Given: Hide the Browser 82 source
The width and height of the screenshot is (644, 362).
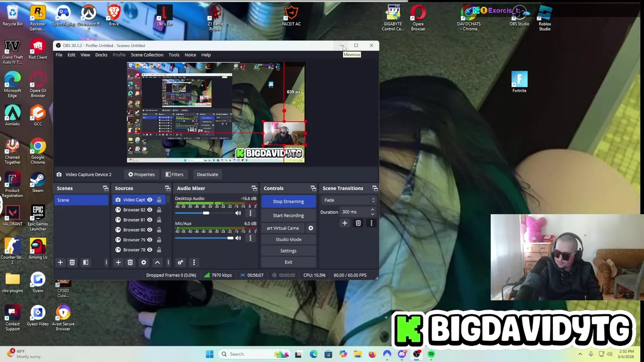Looking at the screenshot, I should coord(149,210).
